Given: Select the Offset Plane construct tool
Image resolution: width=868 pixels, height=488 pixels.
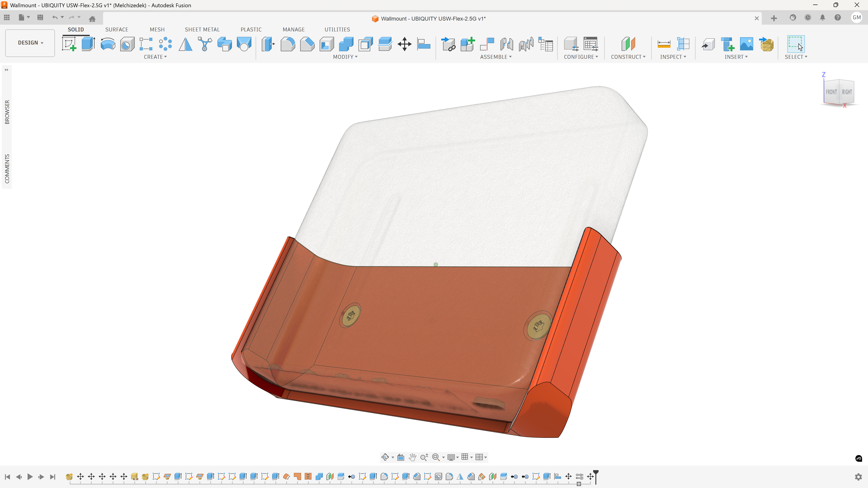Looking at the screenshot, I should tap(628, 44).
